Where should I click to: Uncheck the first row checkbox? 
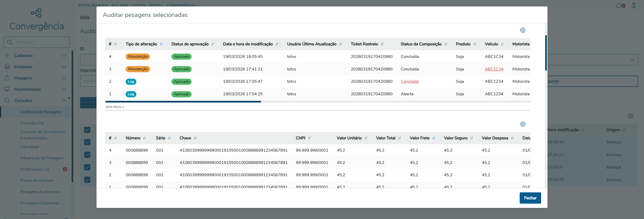[87, 142]
